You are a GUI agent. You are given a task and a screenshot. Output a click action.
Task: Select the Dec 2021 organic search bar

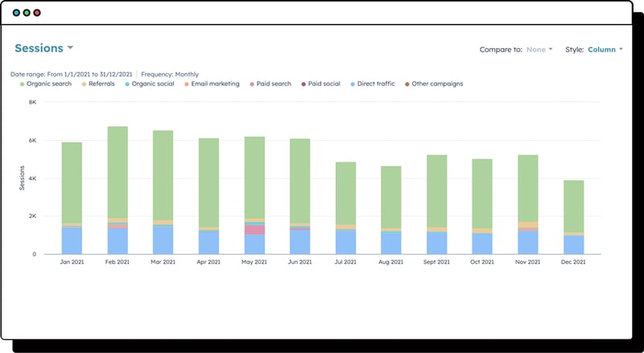tap(574, 207)
